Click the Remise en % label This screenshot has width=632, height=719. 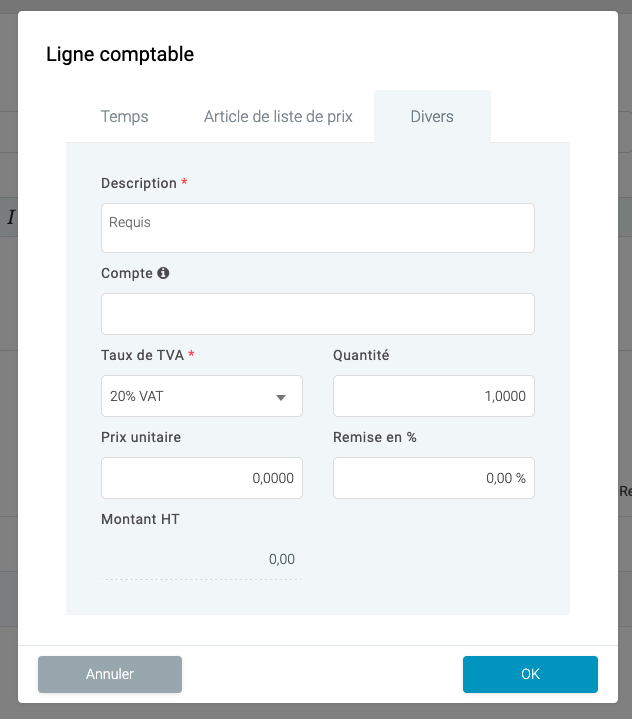[x=375, y=437]
